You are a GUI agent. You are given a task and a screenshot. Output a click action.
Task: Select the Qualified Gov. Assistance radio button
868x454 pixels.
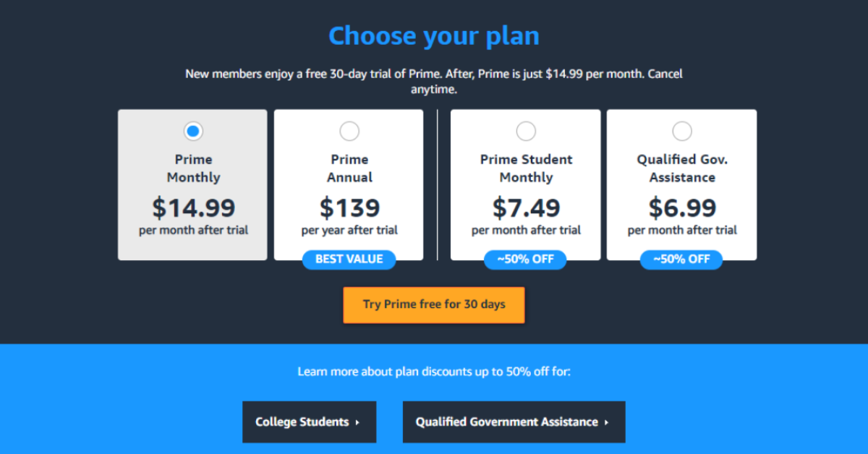(x=682, y=131)
